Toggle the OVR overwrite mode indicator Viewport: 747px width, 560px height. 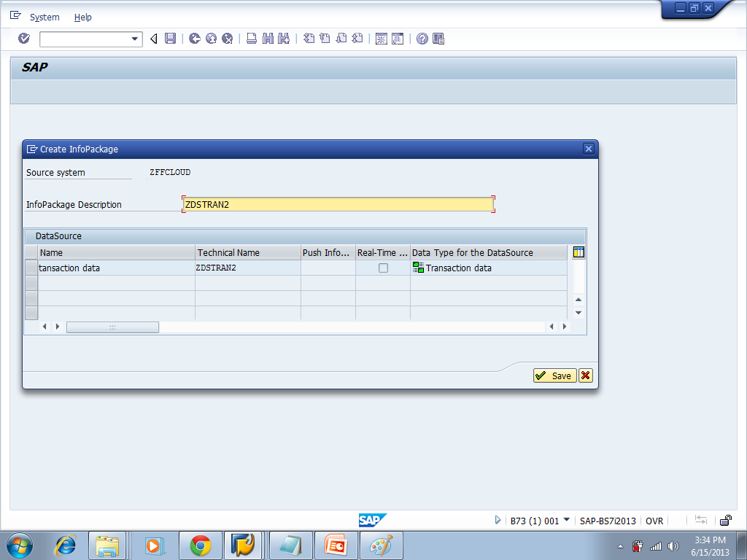654,521
